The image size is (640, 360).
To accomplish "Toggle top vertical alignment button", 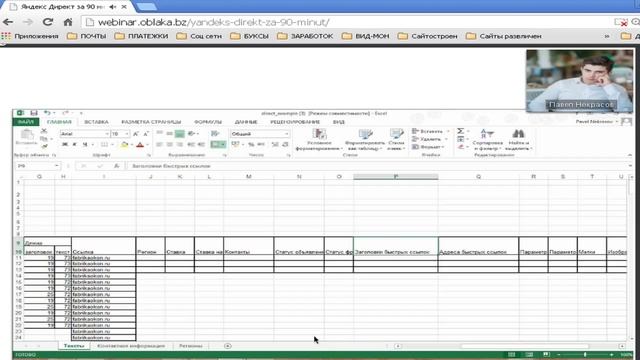I will pyautogui.click(x=160, y=134).
